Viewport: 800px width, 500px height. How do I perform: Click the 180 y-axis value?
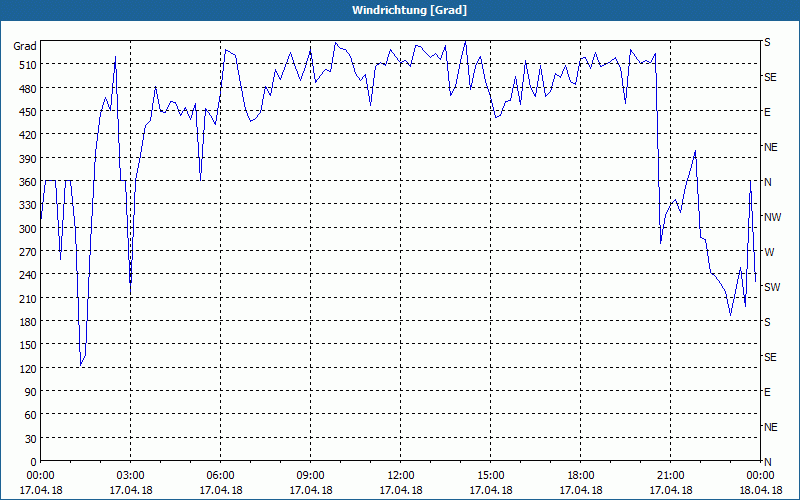pyautogui.click(x=28, y=322)
